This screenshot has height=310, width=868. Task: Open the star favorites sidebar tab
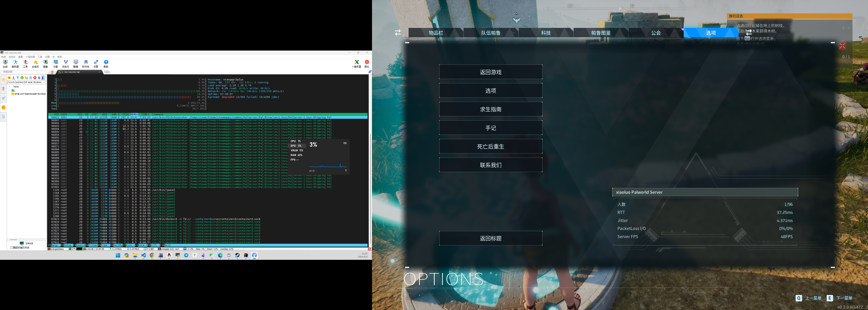(3, 79)
